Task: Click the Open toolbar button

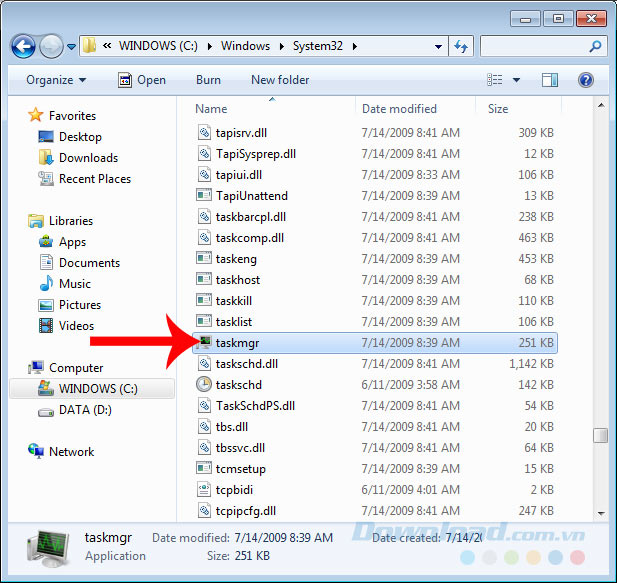Action: point(142,80)
